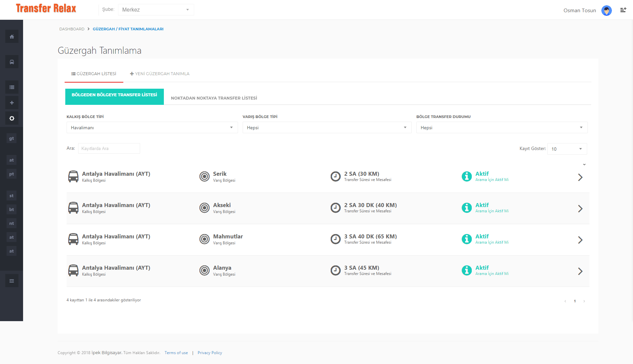This screenshot has width=633, height=364.
Task: Click the bus icon in Mahmutlar row
Action: tap(73, 239)
